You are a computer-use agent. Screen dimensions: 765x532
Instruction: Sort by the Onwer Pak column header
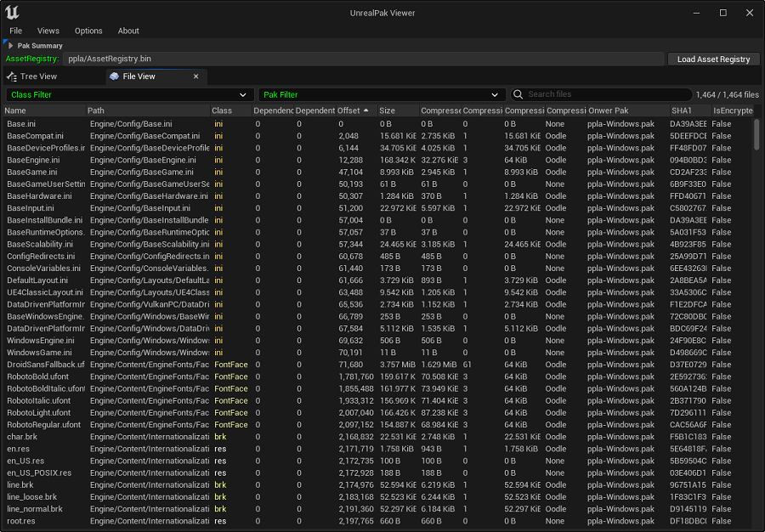[x=628, y=110]
